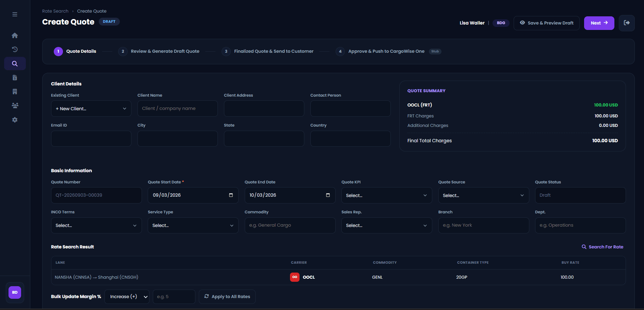Click the 'Stub' tag on step 4
Screen dimensions: 644x310
435,51
